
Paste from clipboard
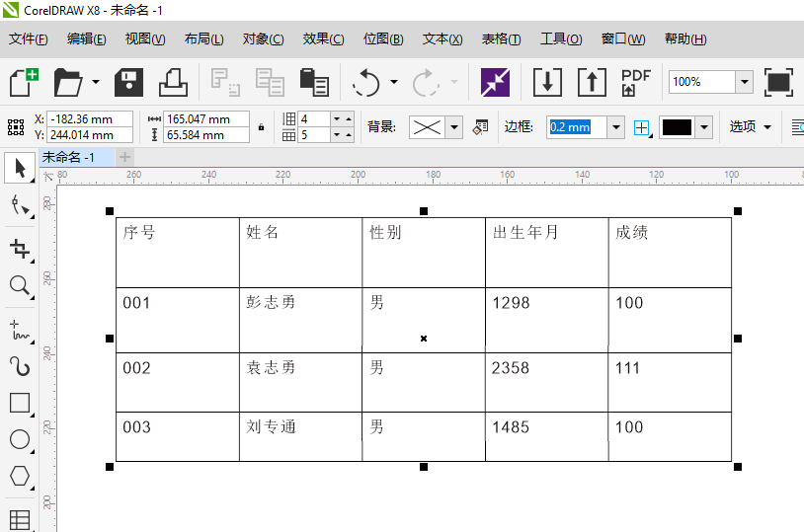[x=314, y=82]
